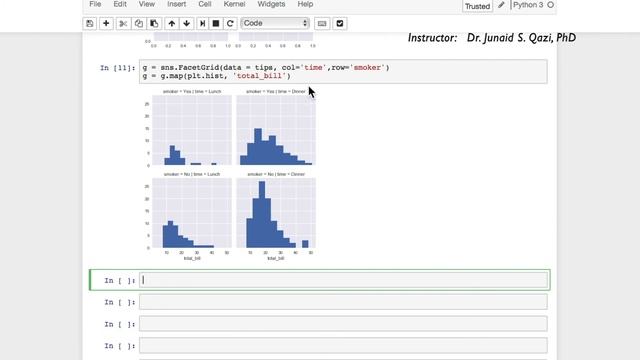Image resolution: width=640 pixels, height=360 pixels.
Task: Click the 'total_bill' string in the code
Action: pos(259,76)
